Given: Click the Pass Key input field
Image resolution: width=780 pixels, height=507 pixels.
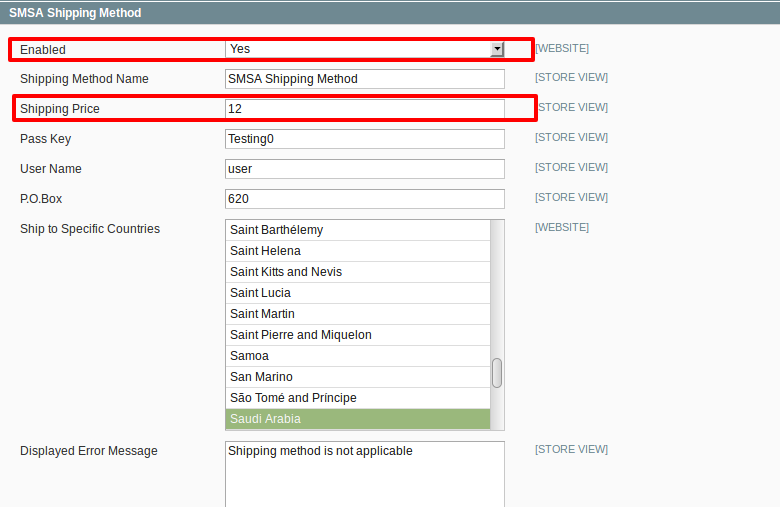Looking at the screenshot, I should point(365,139).
